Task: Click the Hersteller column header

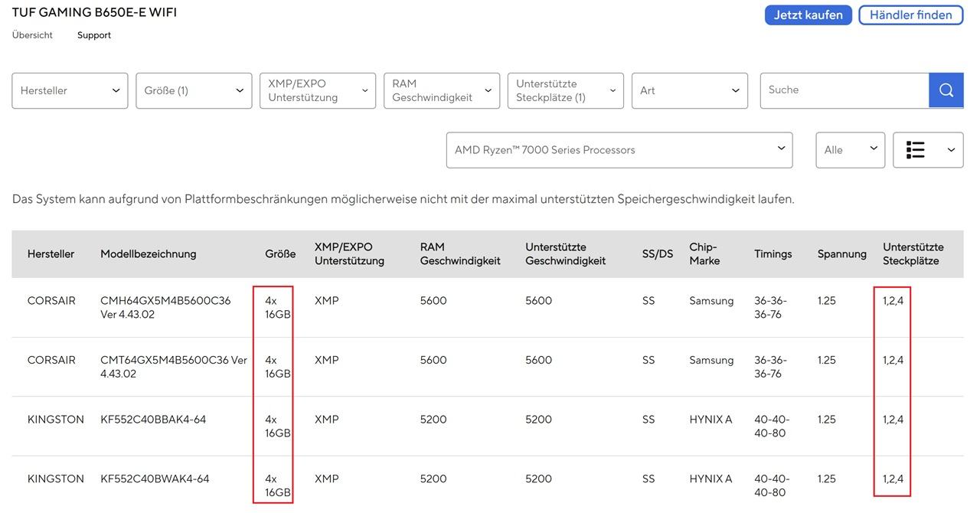Action: pos(51,254)
